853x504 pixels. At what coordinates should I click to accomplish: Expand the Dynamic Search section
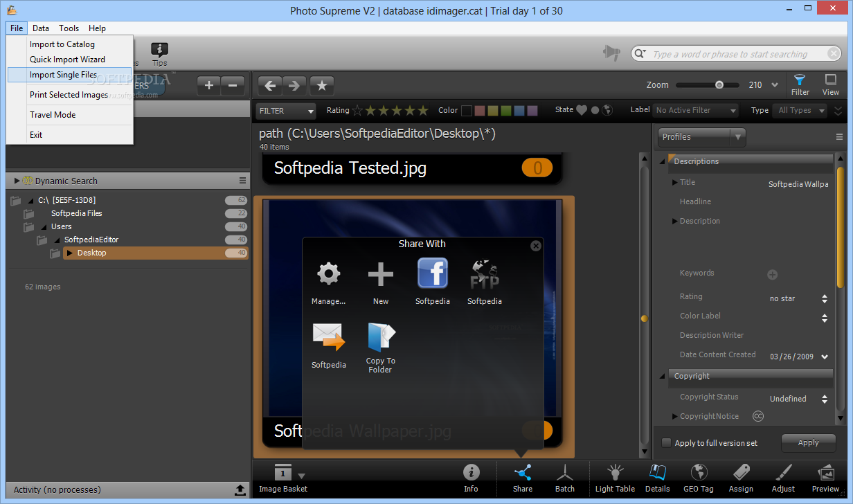17,181
